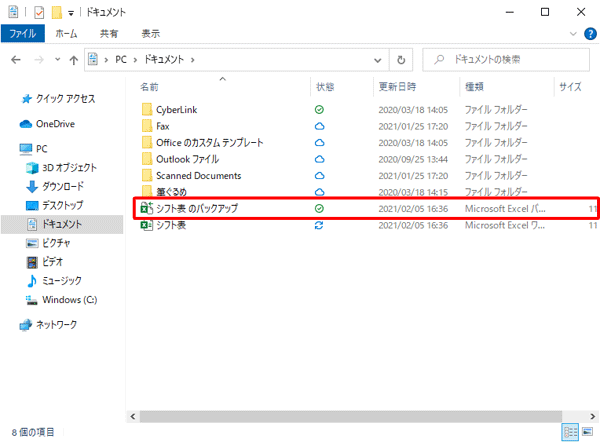Go up one folder level
The image size is (600, 442).
(x=73, y=60)
